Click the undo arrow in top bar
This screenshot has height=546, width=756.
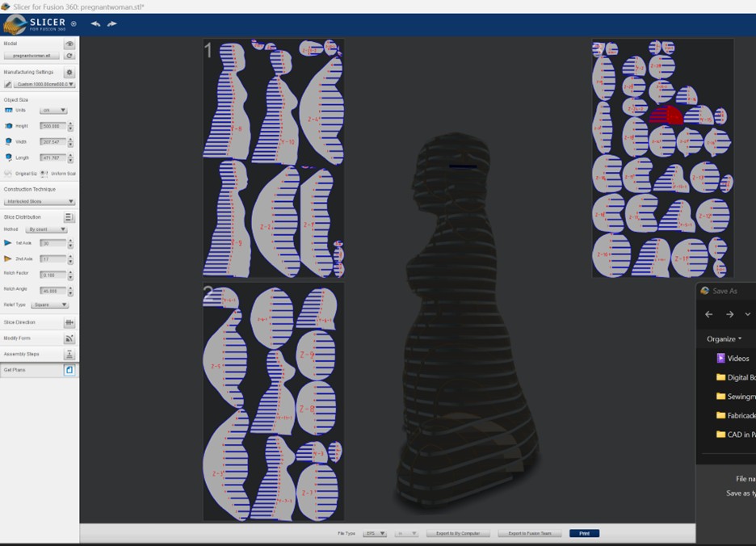(x=95, y=24)
